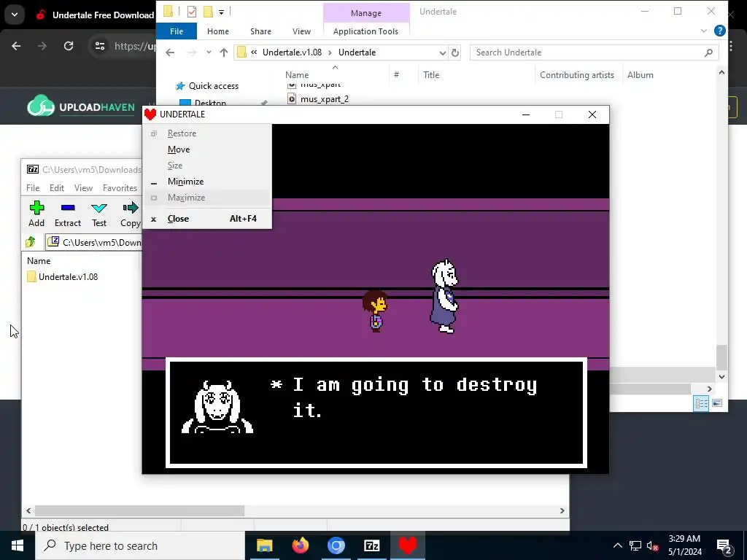The height and width of the screenshot is (560, 747).
Task: Click Explorer back navigation arrow
Action: coord(170,52)
